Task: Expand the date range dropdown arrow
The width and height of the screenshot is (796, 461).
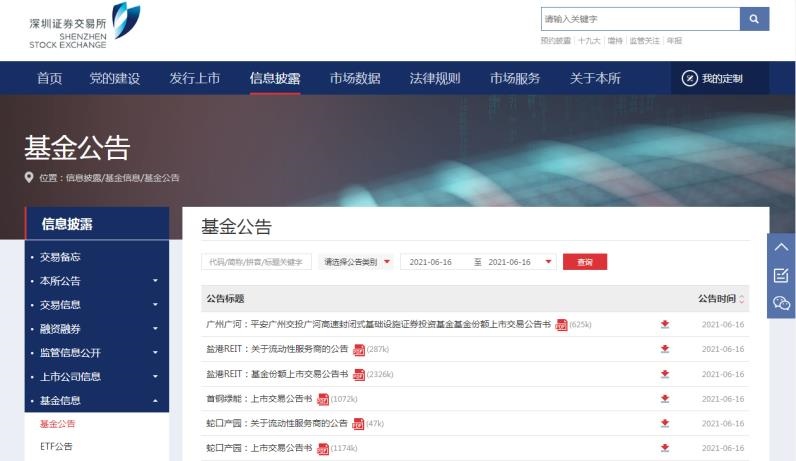Action: click(x=548, y=262)
